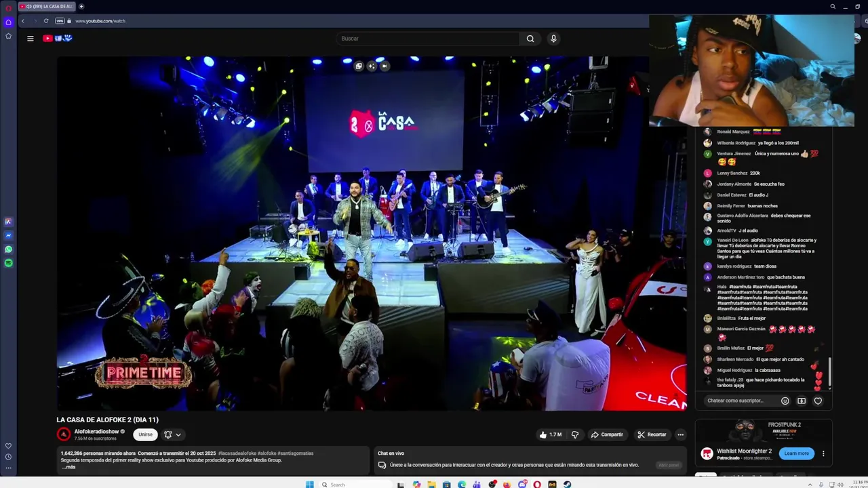The height and width of the screenshot is (488, 868).
Task: Toggle the browser VPN badge
Action: tap(60, 21)
